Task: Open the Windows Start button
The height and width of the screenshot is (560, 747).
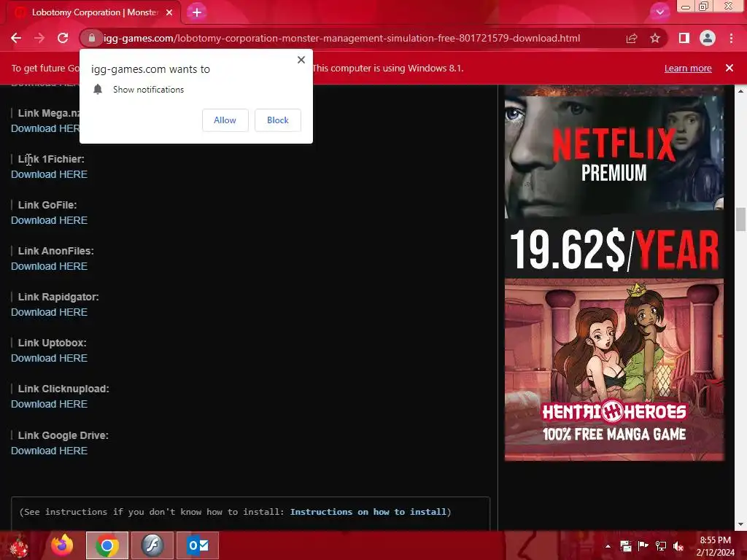Action: click(x=19, y=545)
